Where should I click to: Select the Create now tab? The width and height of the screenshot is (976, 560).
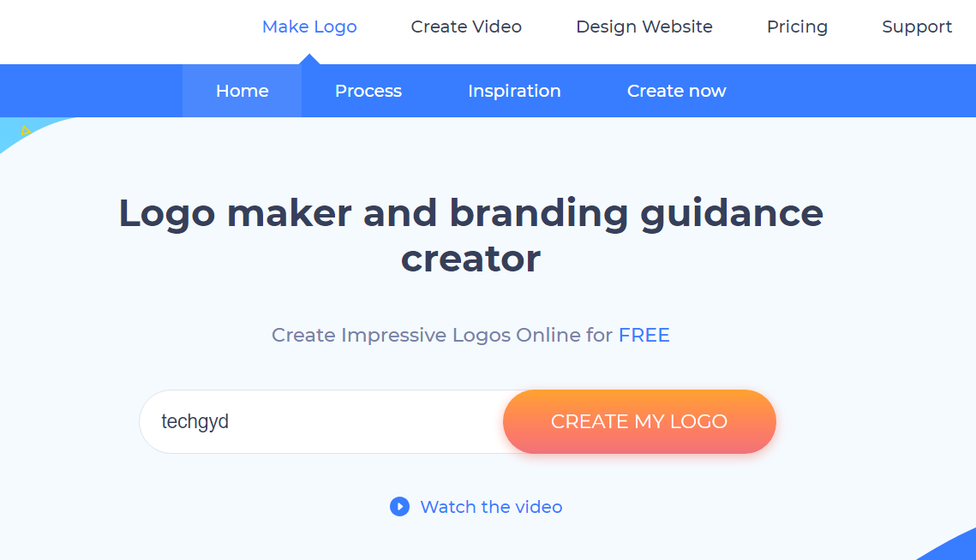click(x=677, y=91)
